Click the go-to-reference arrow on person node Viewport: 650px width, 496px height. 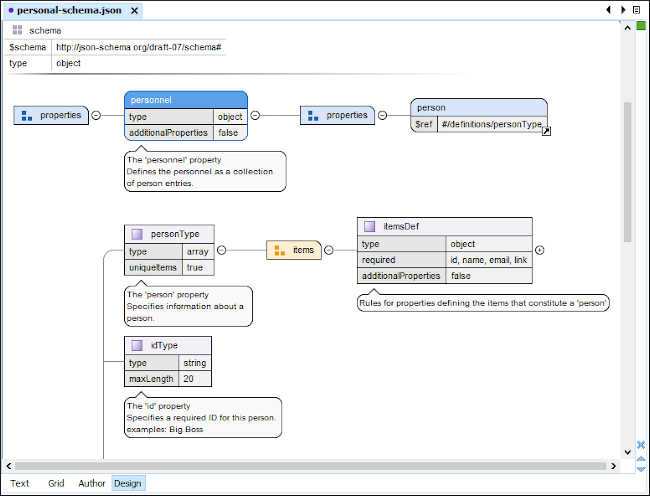[x=546, y=131]
